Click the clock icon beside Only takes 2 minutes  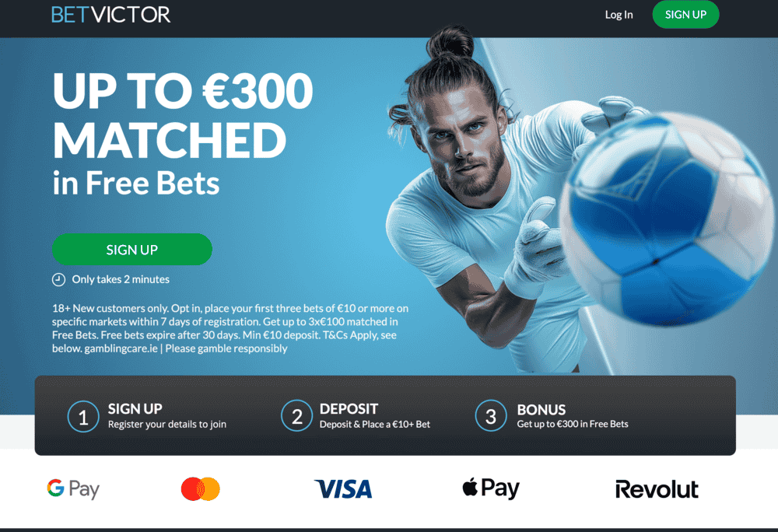(58, 280)
